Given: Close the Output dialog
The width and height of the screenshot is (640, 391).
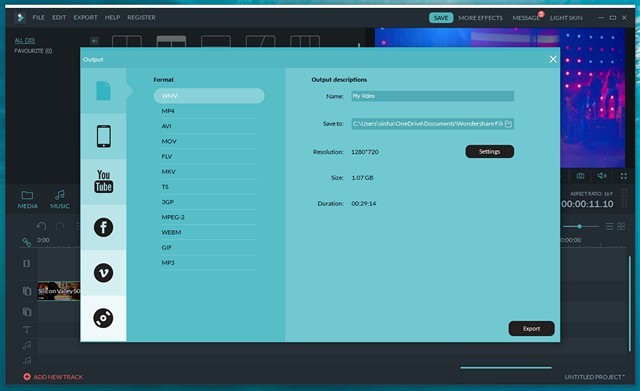Looking at the screenshot, I should [553, 59].
